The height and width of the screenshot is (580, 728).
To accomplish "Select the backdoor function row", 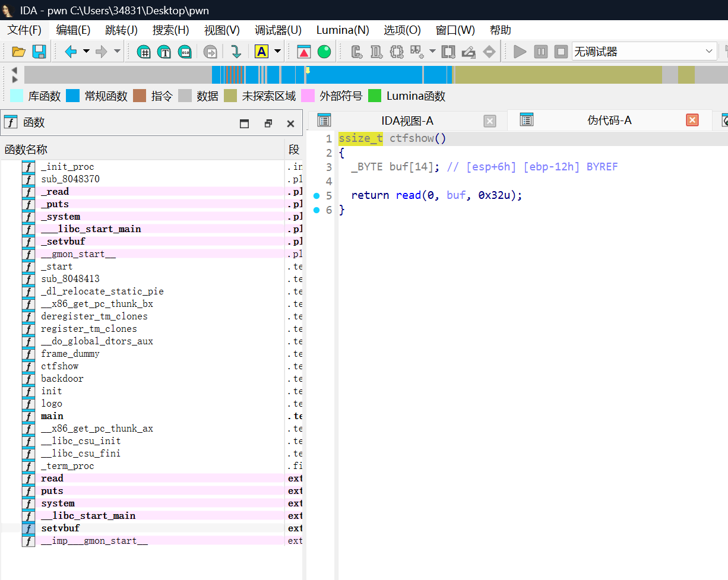I will click(152, 379).
